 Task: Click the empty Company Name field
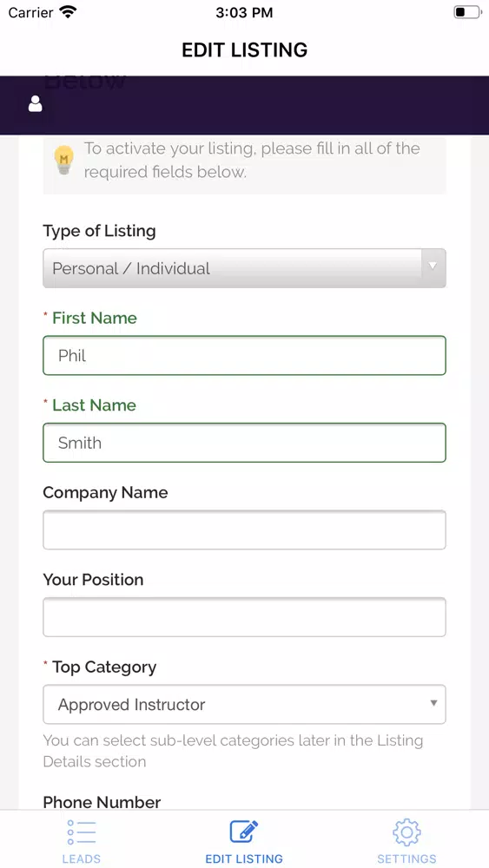pyautogui.click(x=244, y=529)
